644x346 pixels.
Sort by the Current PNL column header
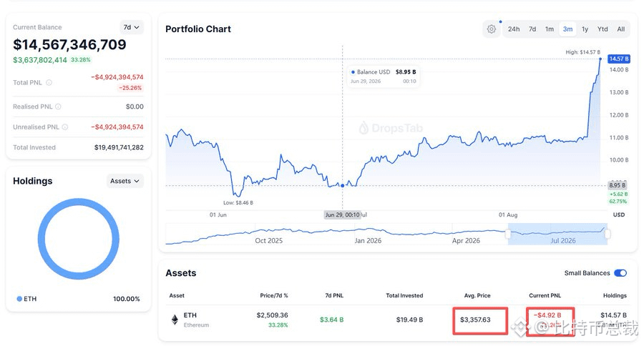[545, 295]
